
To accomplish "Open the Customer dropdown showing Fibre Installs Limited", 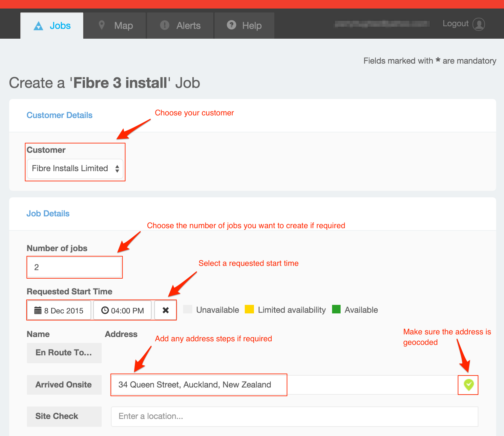I will click(x=75, y=168).
